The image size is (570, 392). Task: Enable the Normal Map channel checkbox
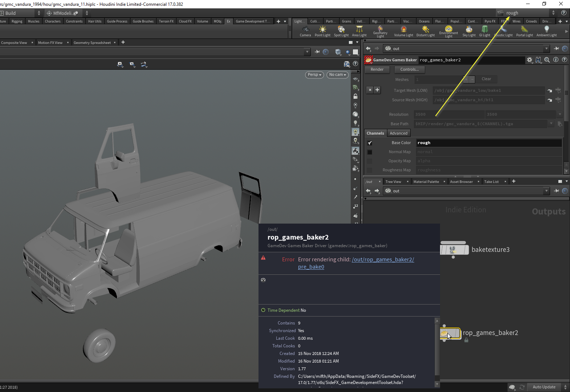(x=370, y=152)
